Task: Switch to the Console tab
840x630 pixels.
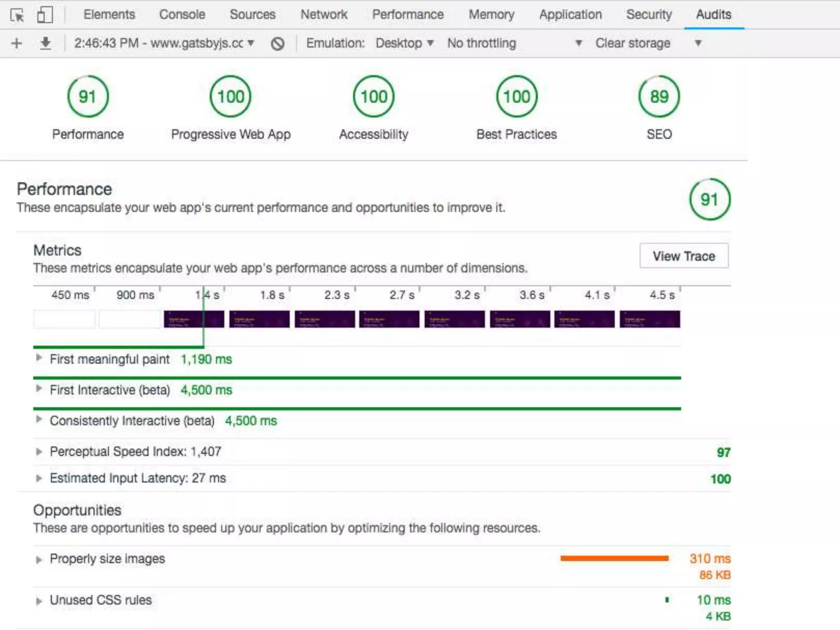Action: pos(182,14)
